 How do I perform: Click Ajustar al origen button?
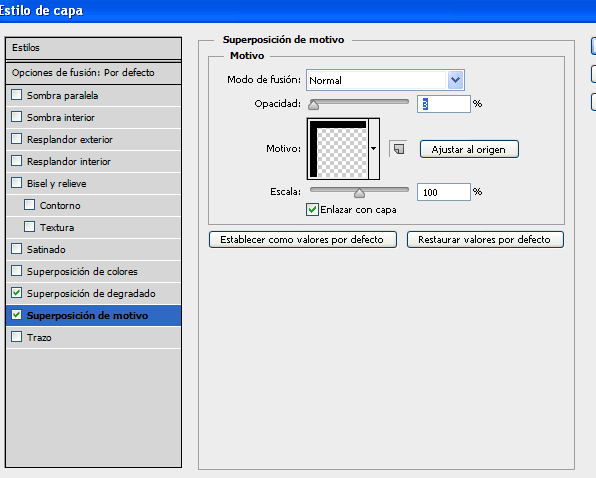coord(469,149)
